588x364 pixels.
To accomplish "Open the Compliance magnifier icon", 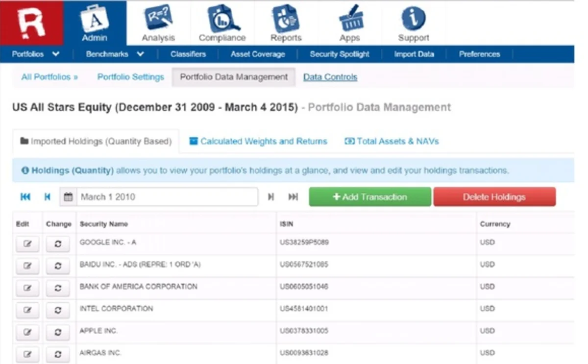I will [222, 23].
